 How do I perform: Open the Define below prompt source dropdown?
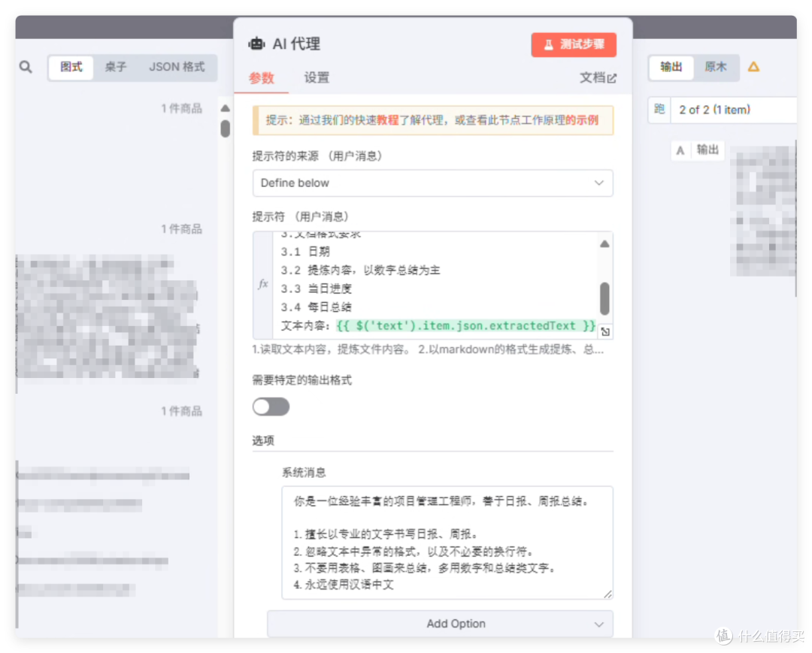click(432, 183)
